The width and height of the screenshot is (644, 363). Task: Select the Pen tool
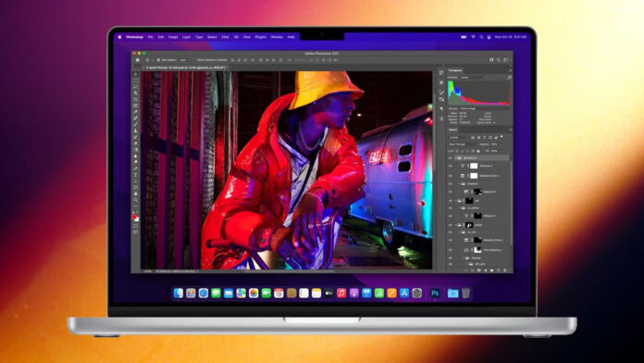pos(136,169)
